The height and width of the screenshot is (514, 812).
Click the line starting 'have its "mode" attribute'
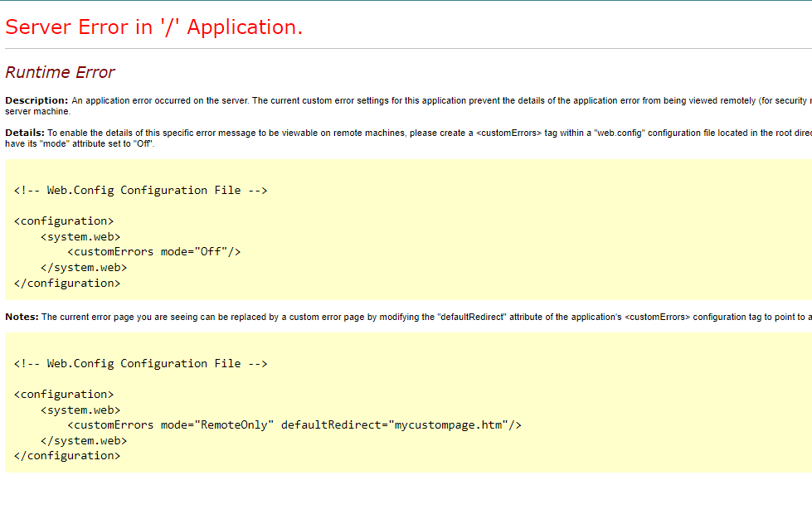point(80,144)
